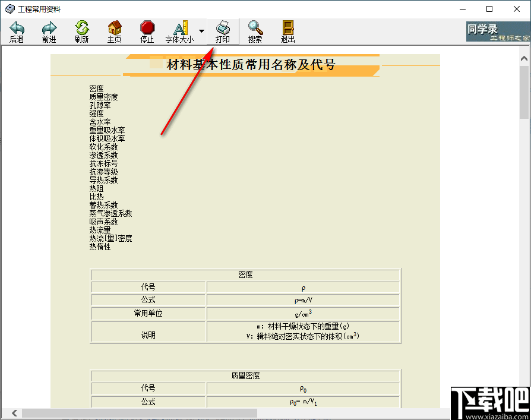Click the 常用单位 cell in 密度 table

[x=148, y=314]
